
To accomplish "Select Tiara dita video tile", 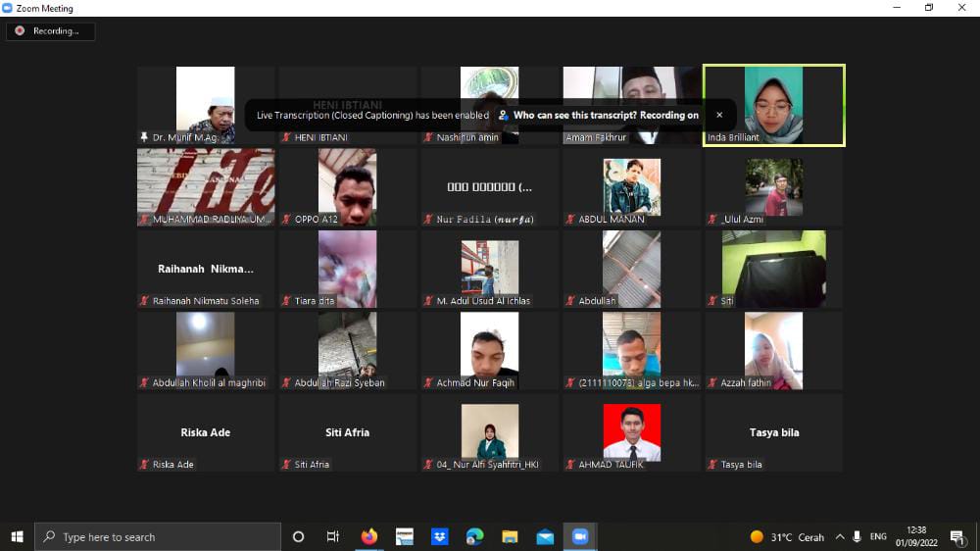I will pos(348,269).
